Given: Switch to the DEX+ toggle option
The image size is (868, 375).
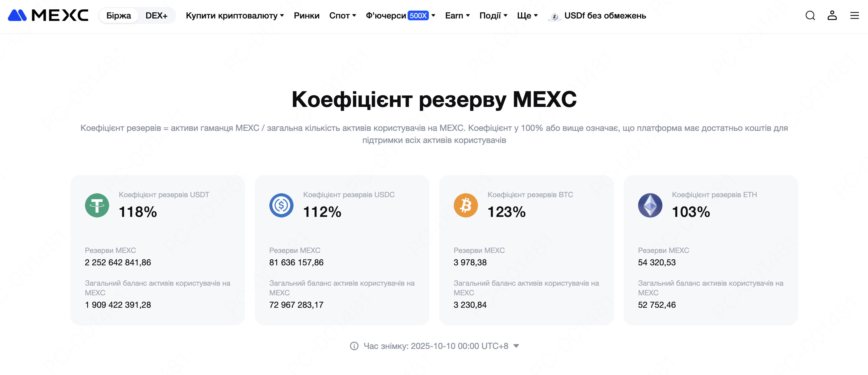Looking at the screenshot, I should 156,15.
